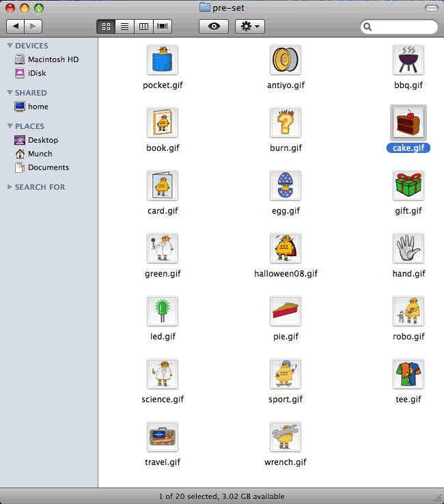Open the Munch home folder
This screenshot has width=444, height=504.
pyautogui.click(x=33, y=154)
